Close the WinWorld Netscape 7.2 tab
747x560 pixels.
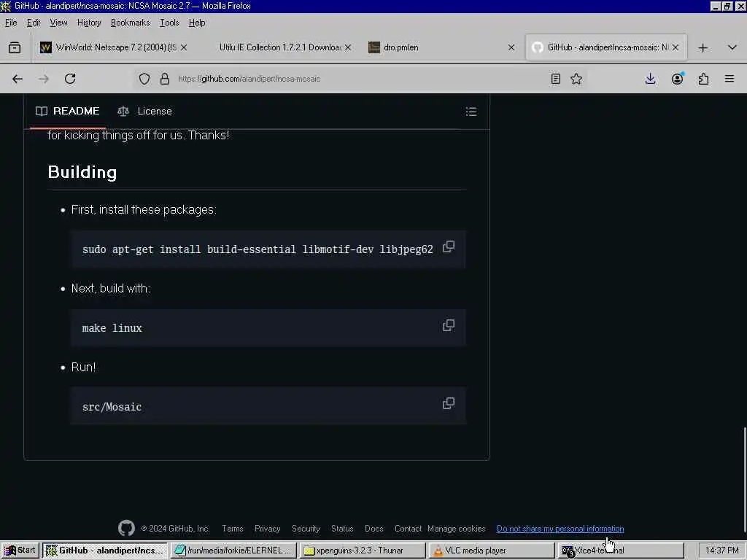point(184,47)
